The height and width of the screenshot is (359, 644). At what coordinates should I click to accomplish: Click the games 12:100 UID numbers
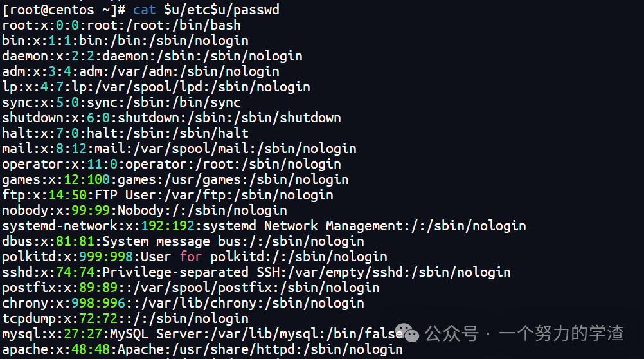click(87, 179)
